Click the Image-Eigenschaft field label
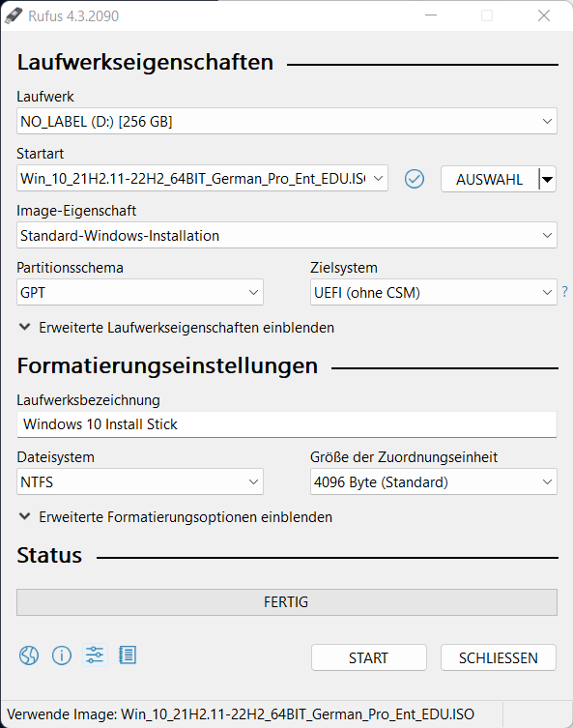The width and height of the screenshot is (573, 728). coord(76,211)
